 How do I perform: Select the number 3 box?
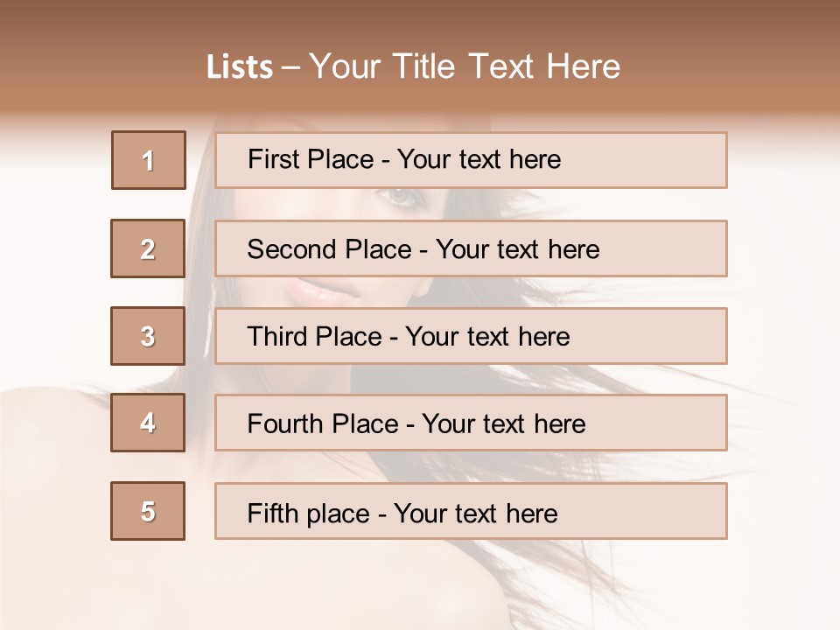coord(148,336)
